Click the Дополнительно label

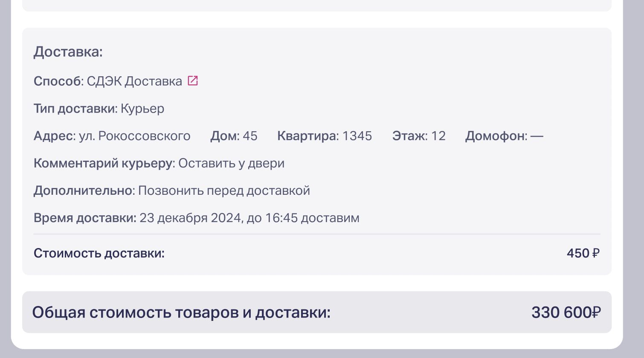[x=84, y=191]
